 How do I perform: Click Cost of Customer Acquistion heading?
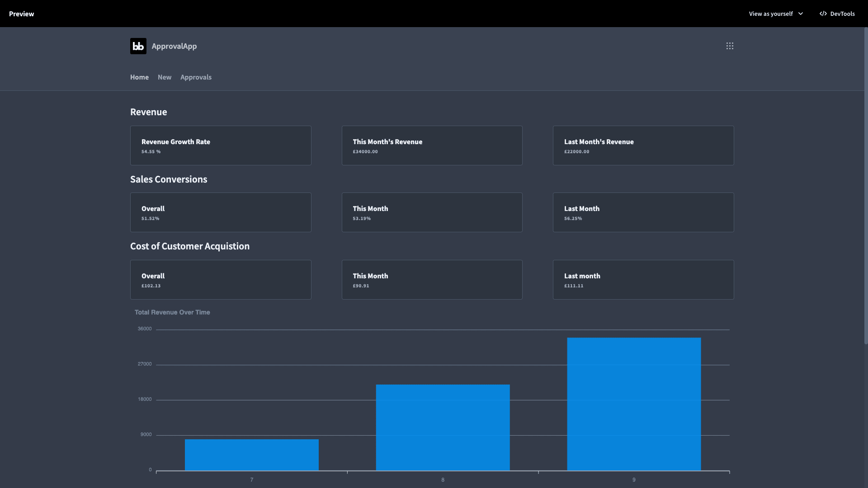click(190, 246)
